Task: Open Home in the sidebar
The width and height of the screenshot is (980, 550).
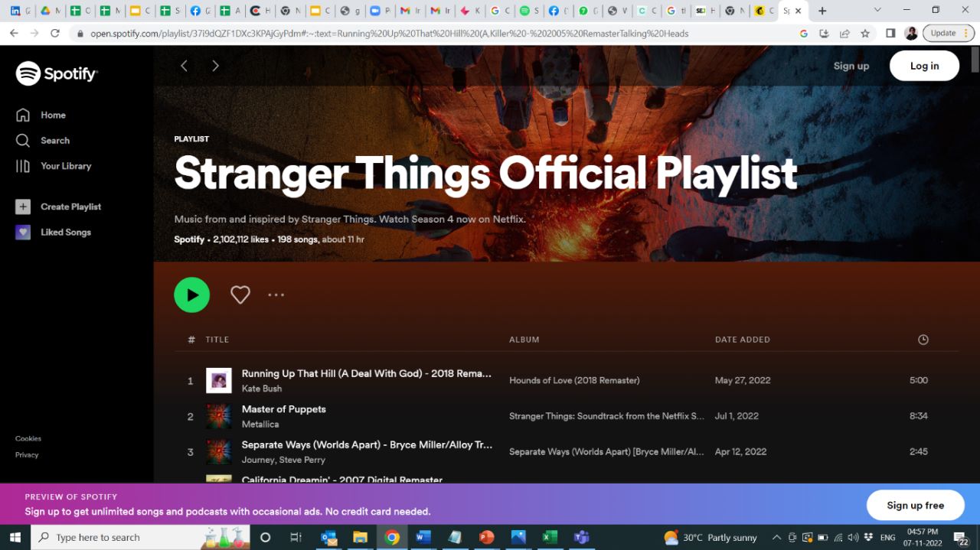Action: pyautogui.click(x=41, y=115)
